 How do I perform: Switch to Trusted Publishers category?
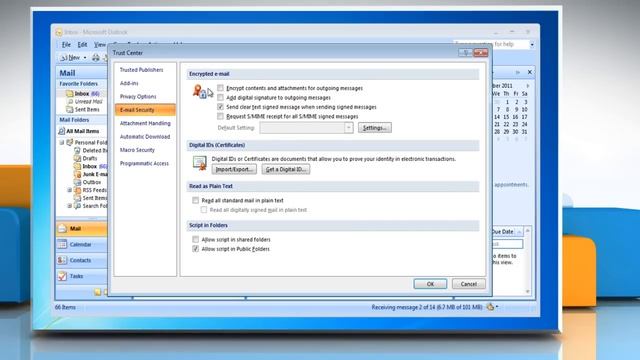click(142, 70)
